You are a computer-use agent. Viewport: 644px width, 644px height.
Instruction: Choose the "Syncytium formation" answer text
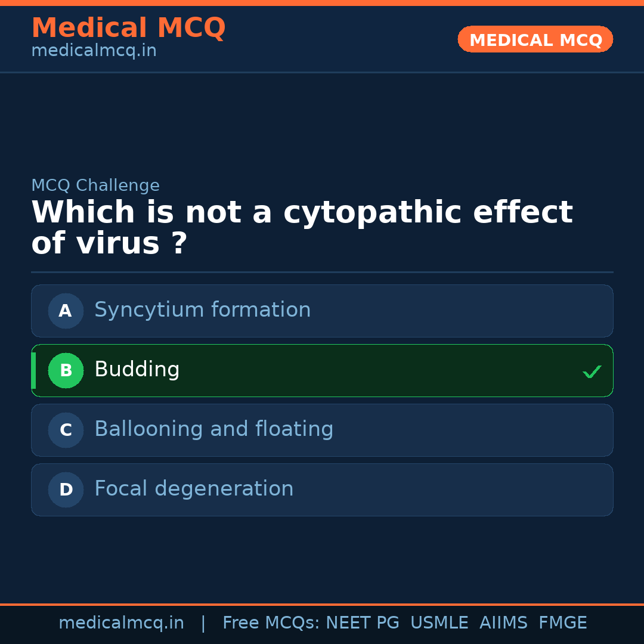(202, 310)
